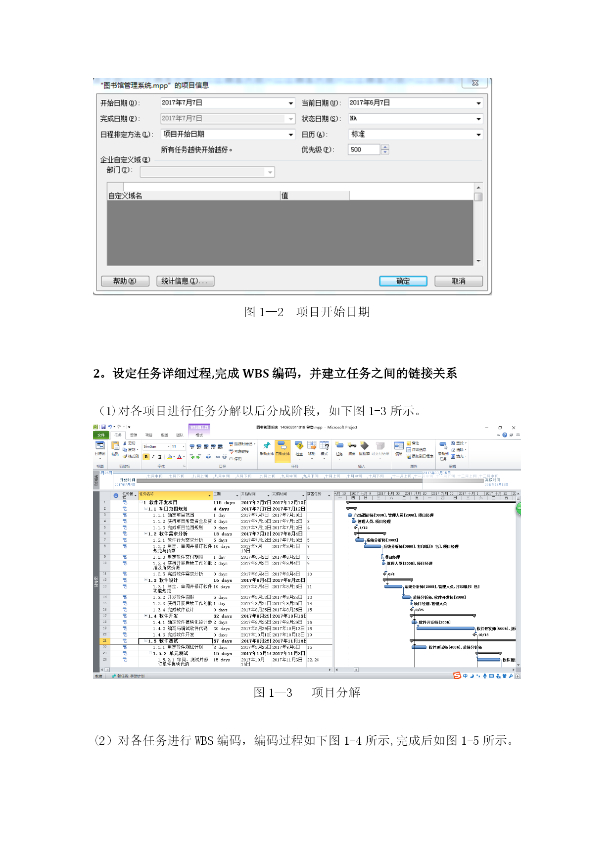Viewport: 614px width, 868px height.
Task: Open the font size 11 dropdown
Action: (184, 446)
